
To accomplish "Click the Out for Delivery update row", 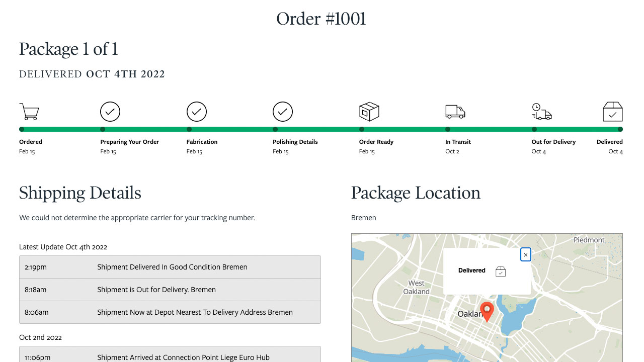I will [170, 289].
